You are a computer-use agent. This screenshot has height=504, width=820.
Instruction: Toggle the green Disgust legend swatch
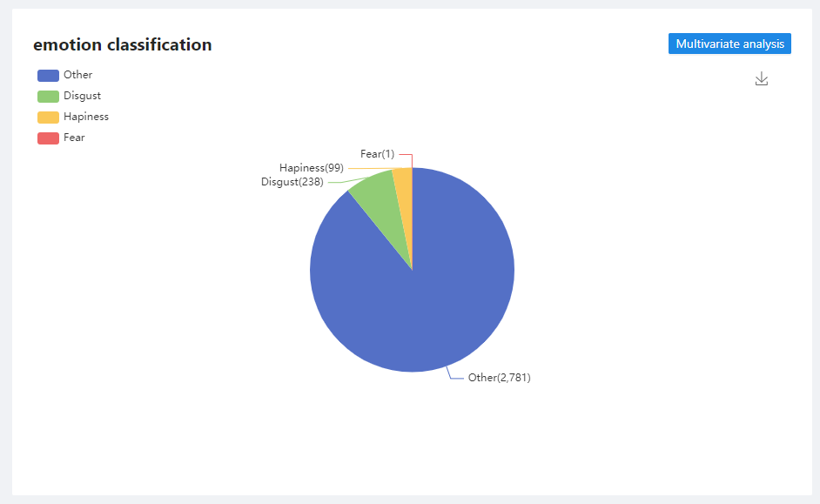(x=48, y=96)
